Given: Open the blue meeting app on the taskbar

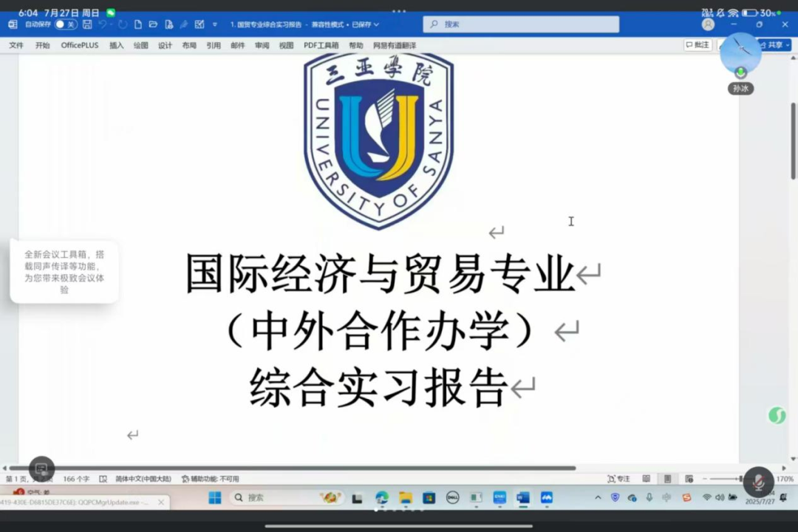Looking at the screenshot, I should pos(547,497).
